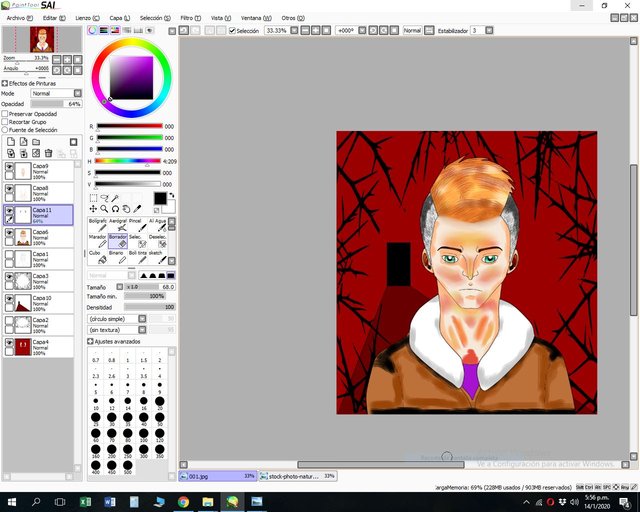Open the Capa menu
The height and width of the screenshot is (512, 640).
pos(120,18)
